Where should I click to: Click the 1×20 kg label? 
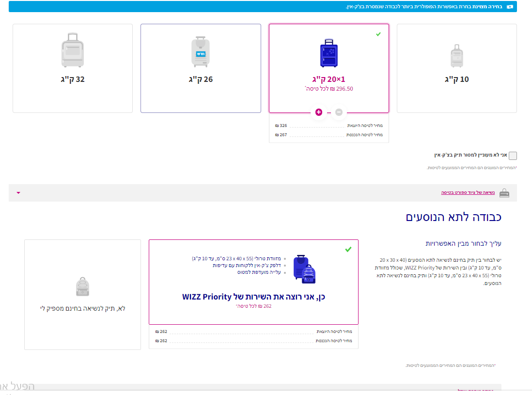point(329,79)
